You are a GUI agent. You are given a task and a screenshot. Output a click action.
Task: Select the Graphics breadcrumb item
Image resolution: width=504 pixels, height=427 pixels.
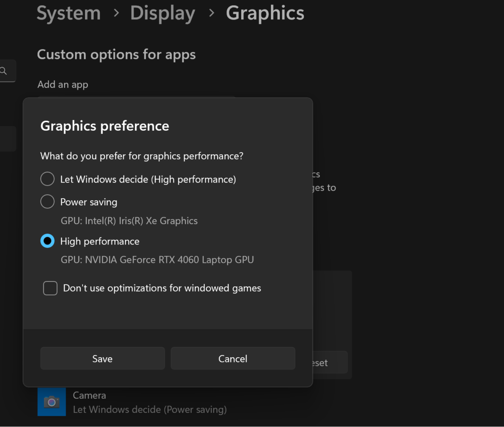pyautogui.click(x=265, y=13)
